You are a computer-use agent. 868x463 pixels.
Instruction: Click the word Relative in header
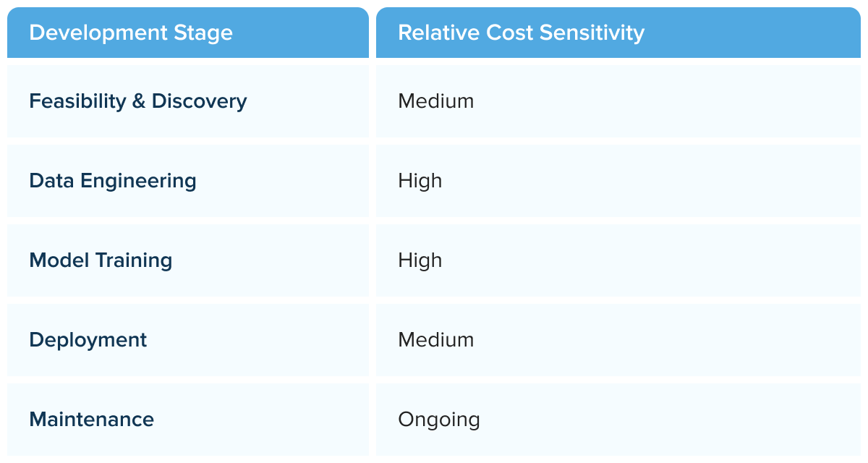click(437, 33)
